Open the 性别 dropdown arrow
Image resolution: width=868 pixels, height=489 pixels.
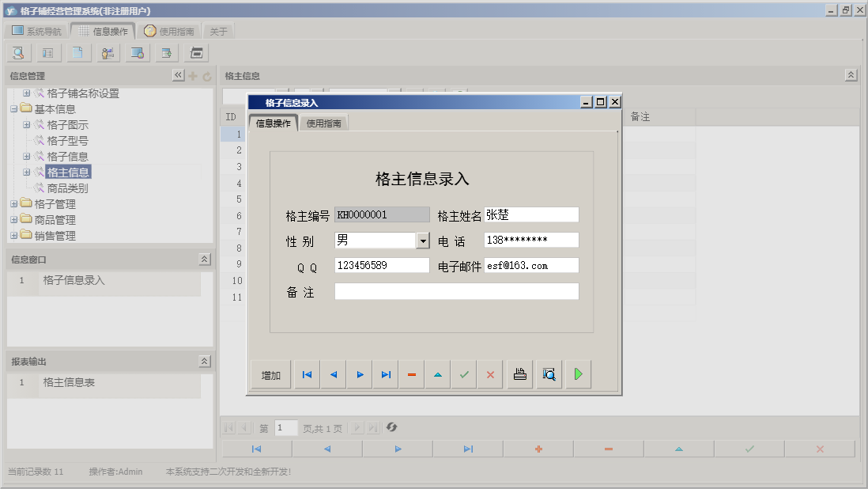coord(423,241)
